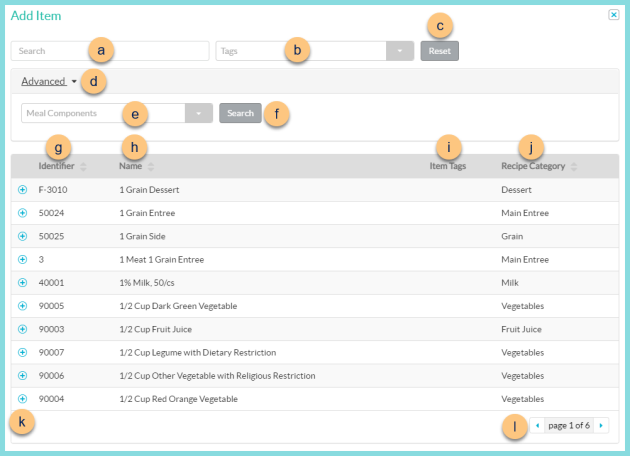The width and height of the screenshot is (630, 456).
Task: Sort by Identifier column arrows
Action: [x=83, y=166]
